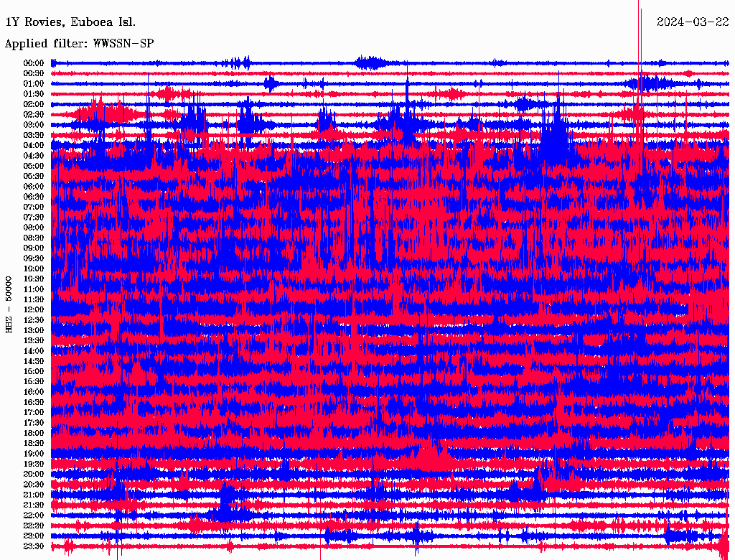Select the 14:30 time row label
Viewport: 735px width, 560px height.
34,361
